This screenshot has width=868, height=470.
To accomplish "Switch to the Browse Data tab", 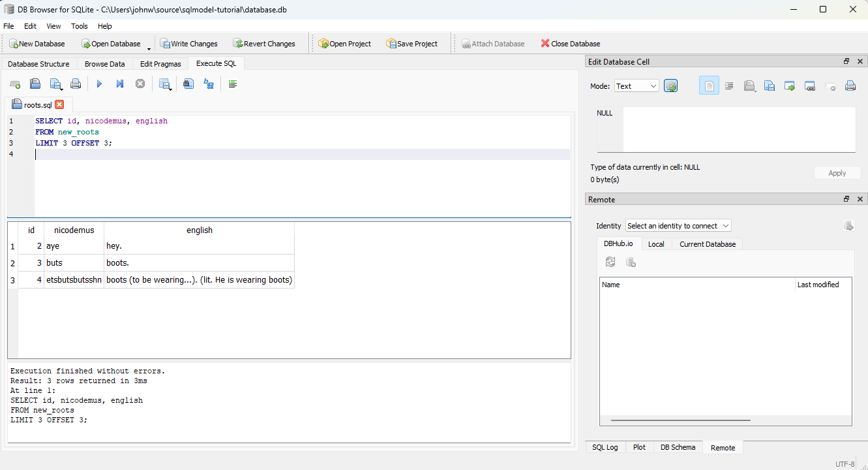I will [x=104, y=64].
